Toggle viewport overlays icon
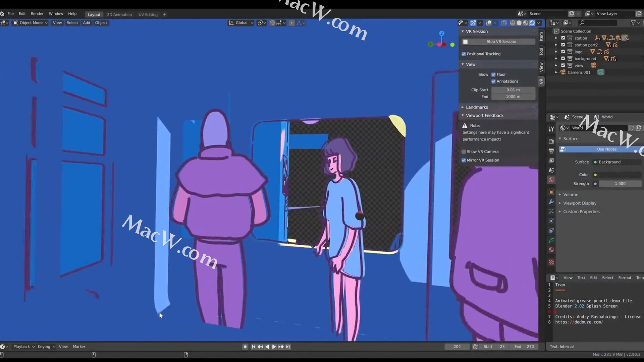This screenshot has height=362, width=644. [x=489, y=23]
